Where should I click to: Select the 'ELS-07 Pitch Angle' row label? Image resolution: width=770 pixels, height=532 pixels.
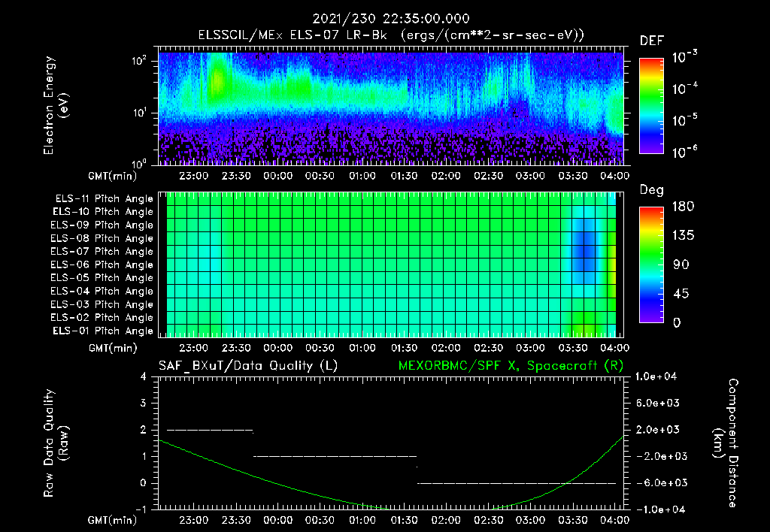(x=102, y=251)
